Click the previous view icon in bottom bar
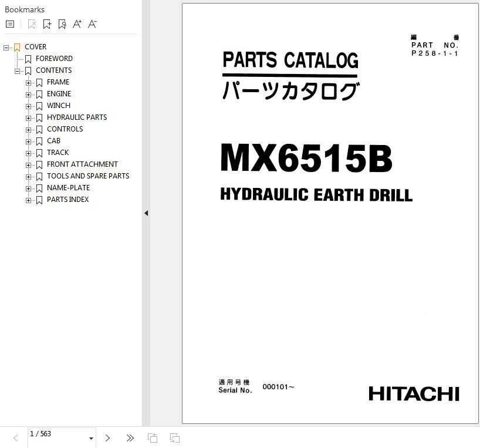This screenshot has height=448, width=480. [153, 438]
